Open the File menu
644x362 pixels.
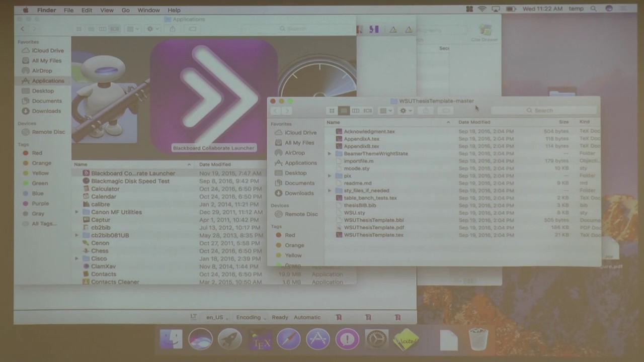68,10
